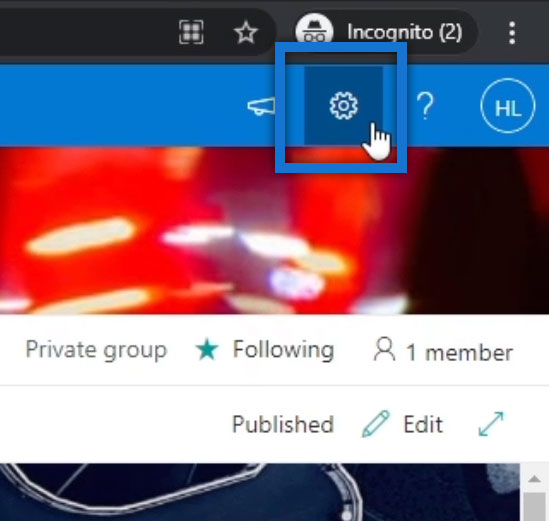Open the 1 member list

(x=443, y=350)
